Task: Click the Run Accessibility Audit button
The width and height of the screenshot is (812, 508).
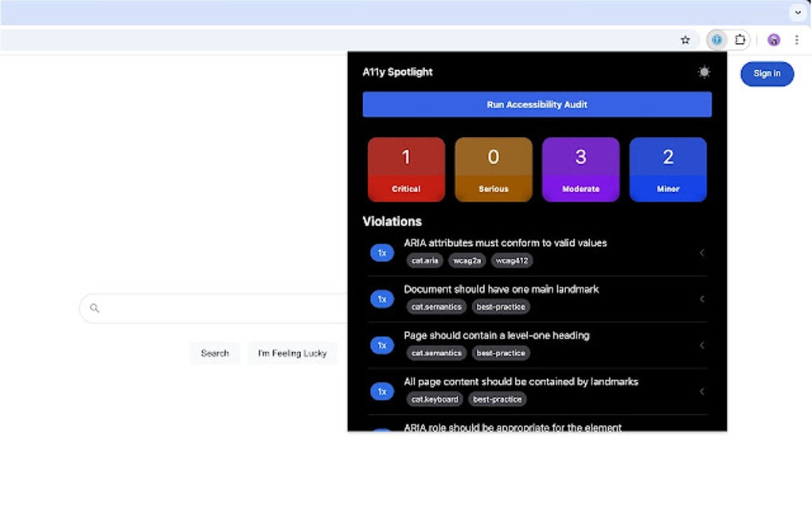Action: (x=537, y=104)
